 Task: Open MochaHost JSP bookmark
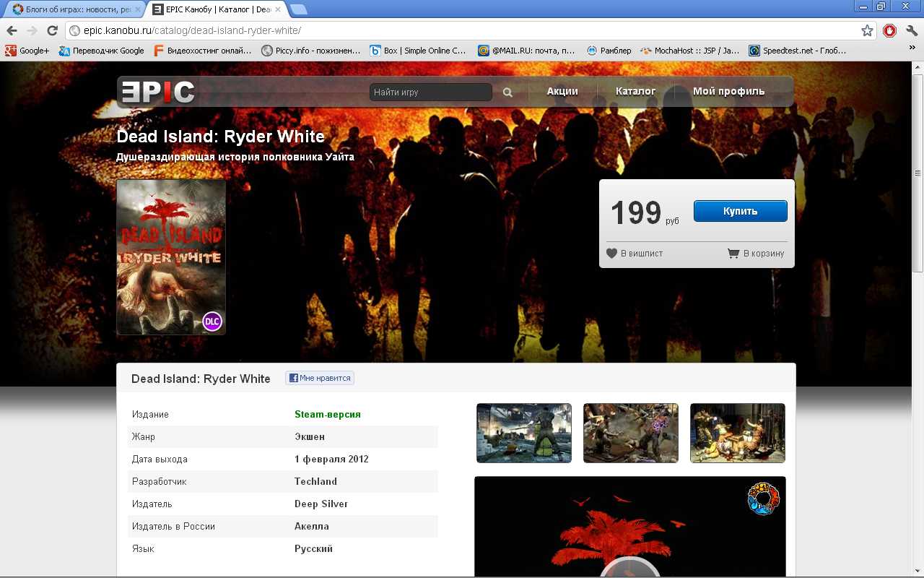690,51
